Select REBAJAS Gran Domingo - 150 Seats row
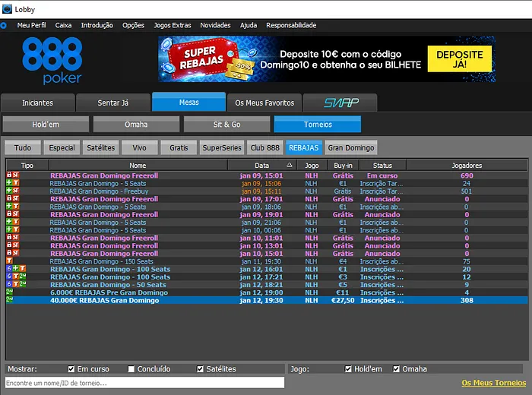532x395 pixels. coord(267,261)
